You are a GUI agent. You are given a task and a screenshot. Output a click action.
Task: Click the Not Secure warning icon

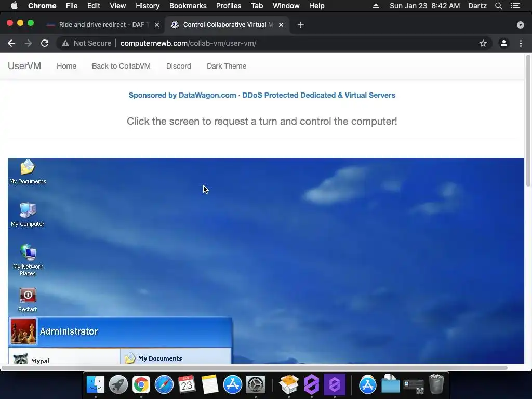tap(65, 43)
